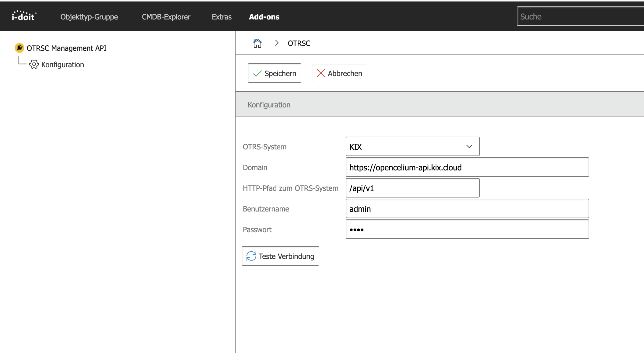This screenshot has width=644, height=353.
Task: Click the Benutzername input field
Action: point(467,208)
